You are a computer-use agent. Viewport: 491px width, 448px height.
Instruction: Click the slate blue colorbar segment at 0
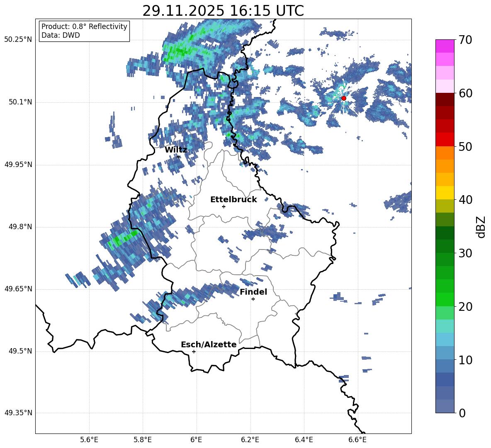click(x=445, y=406)
